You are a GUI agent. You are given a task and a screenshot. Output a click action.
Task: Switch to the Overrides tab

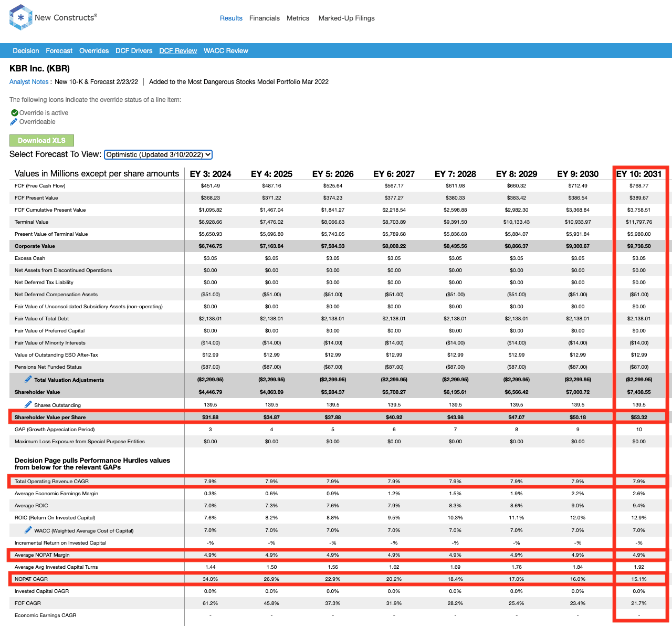(x=94, y=51)
